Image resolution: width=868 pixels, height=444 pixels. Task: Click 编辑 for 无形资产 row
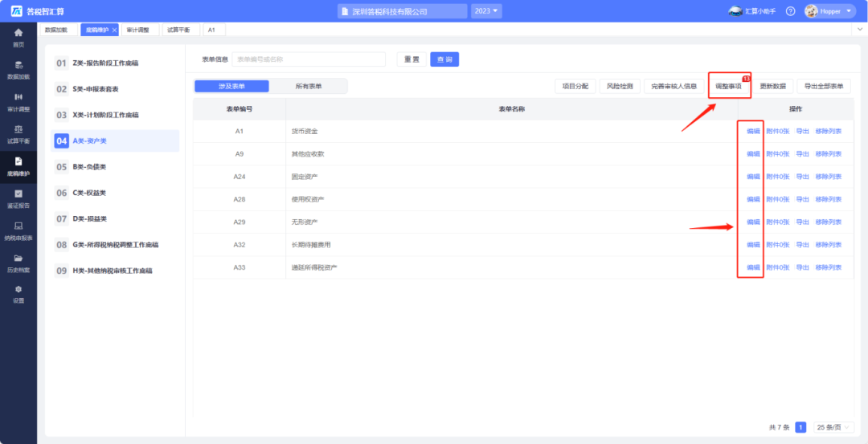click(x=753, y=222)
